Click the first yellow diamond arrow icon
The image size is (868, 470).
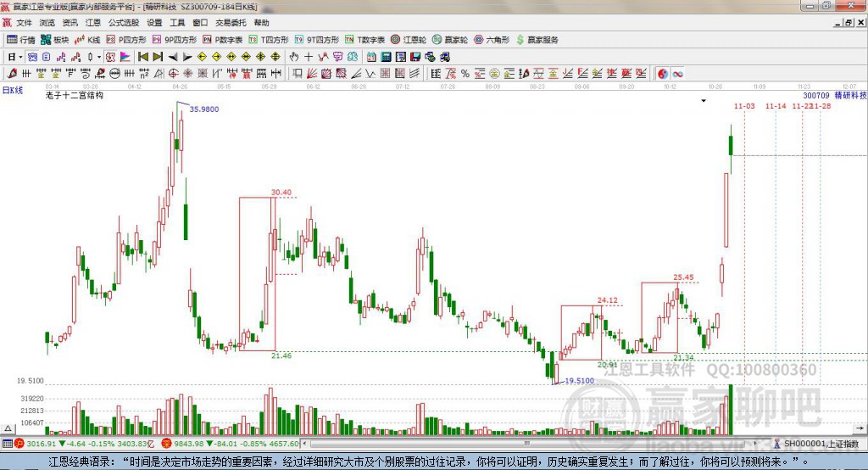point(202,57)
